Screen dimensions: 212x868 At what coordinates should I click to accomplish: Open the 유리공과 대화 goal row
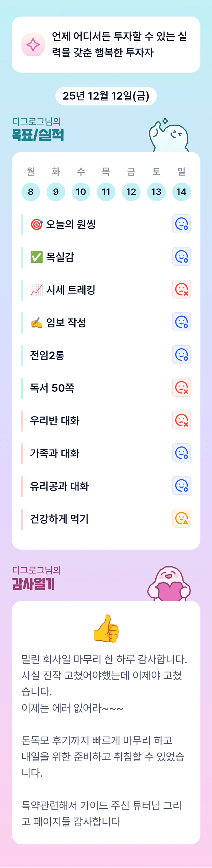[x=59, y=486]
